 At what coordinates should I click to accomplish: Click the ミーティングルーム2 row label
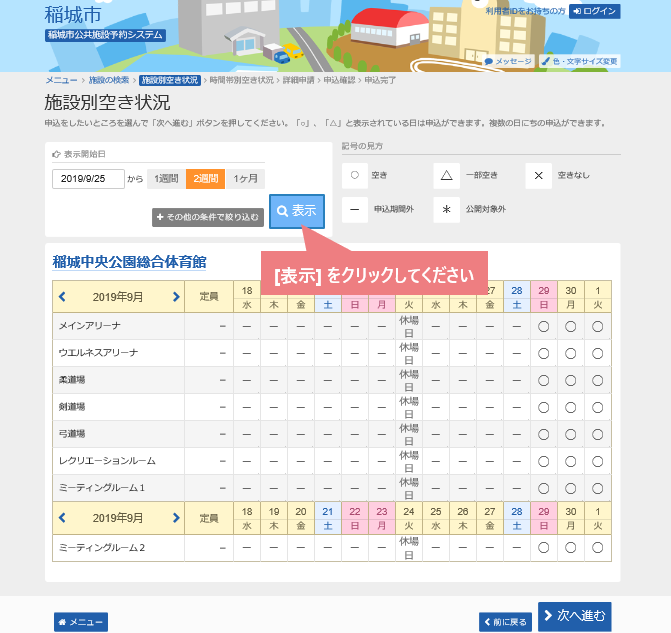(x=102, y=547)
